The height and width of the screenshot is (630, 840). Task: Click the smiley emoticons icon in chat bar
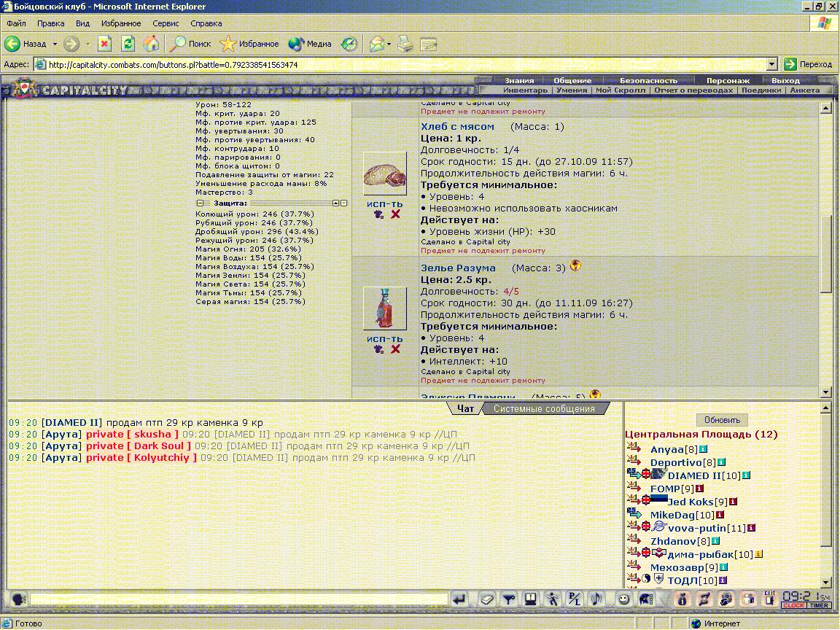tap(623, 599)
